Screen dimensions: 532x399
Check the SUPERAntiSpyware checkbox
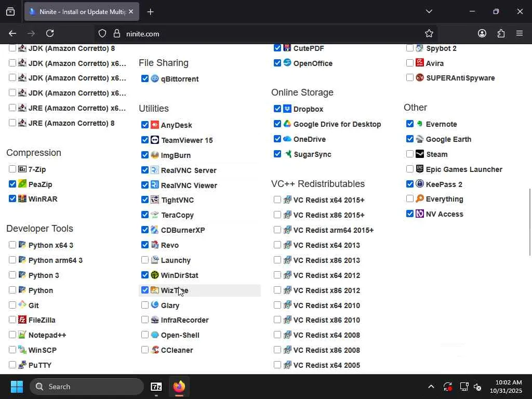click(x=410, y=78)
